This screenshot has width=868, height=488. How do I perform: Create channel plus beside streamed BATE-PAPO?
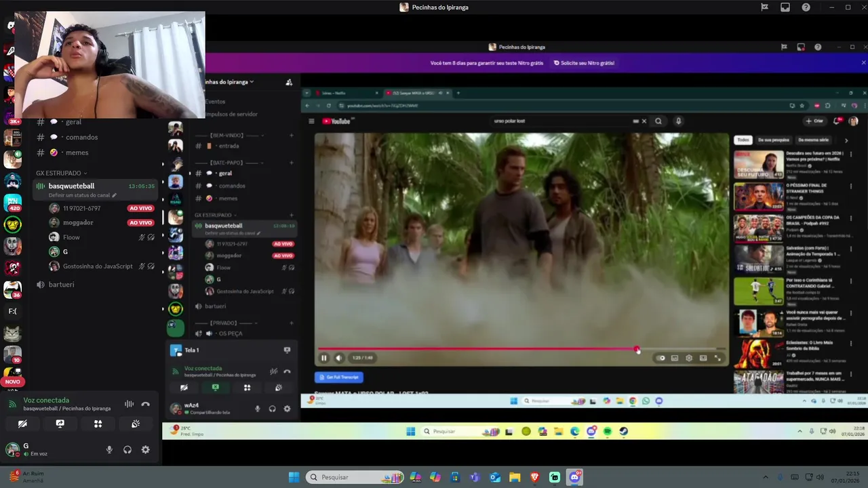click(x=292, y=163)
